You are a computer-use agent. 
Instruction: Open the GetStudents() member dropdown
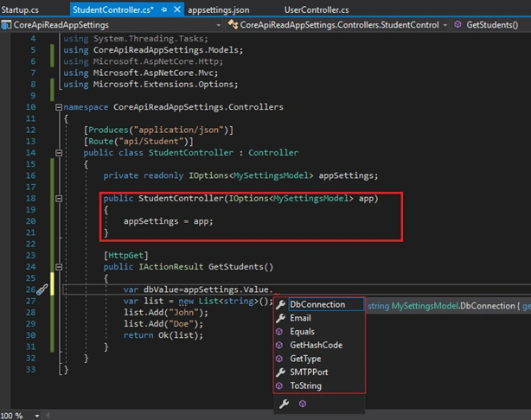492,25
